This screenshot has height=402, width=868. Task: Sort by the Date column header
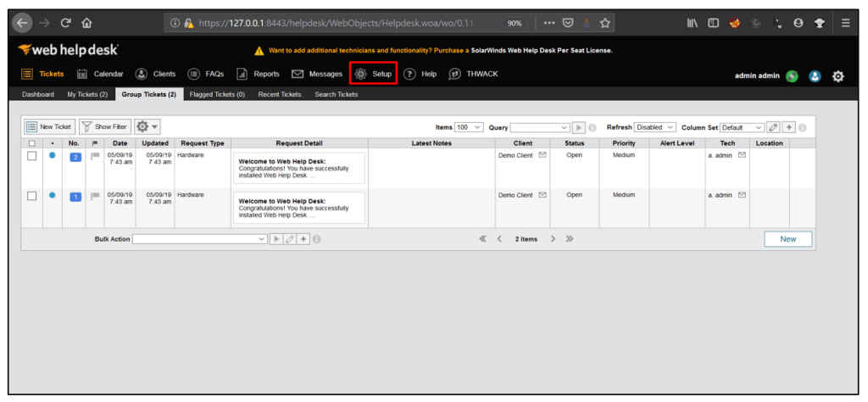[120, 143]
